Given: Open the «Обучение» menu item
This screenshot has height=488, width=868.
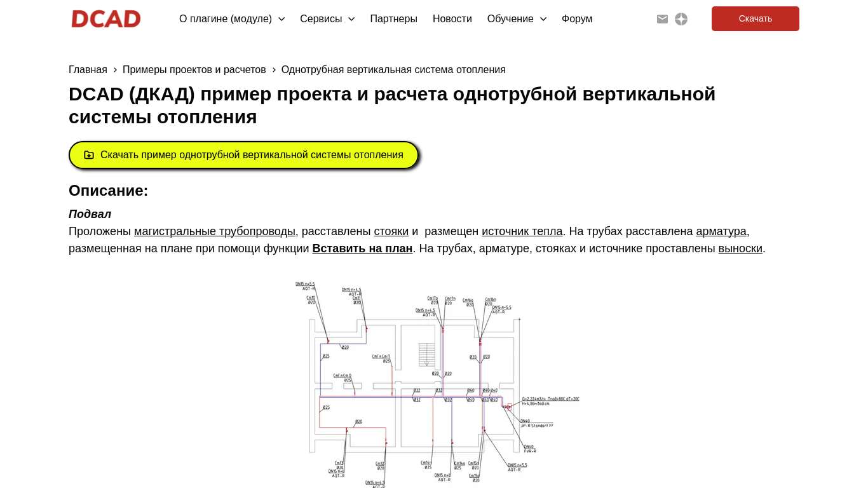Looking at the screenshot, I should pyautogui.click(x=510, y=19).
